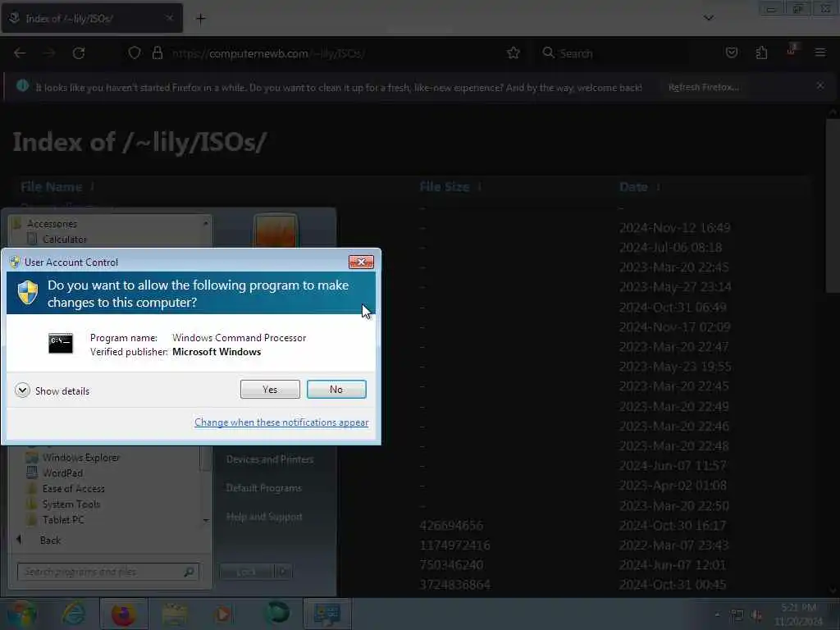This screenshot has width=840, height=630.
Task: Open the list all tabs dropdown arrow
Action: point(708,18)
